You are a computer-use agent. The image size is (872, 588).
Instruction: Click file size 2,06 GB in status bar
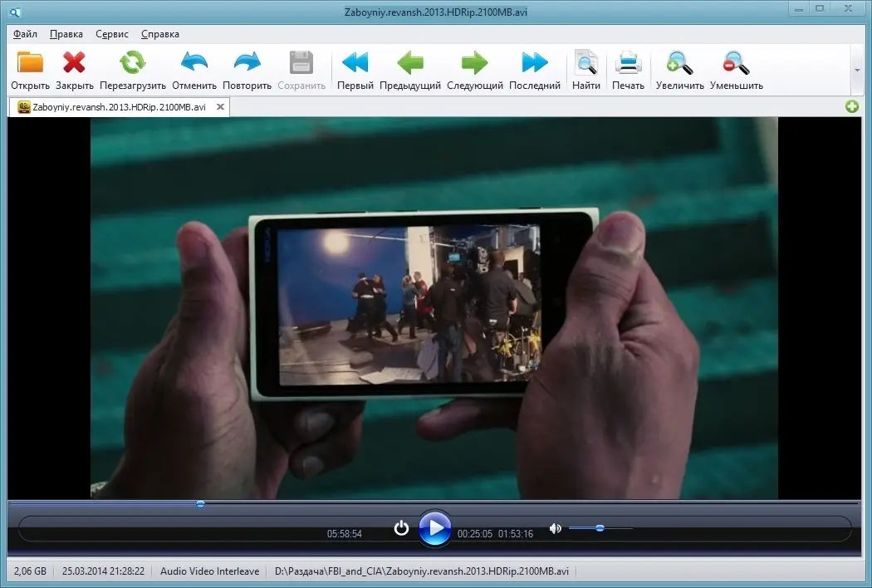30,571
